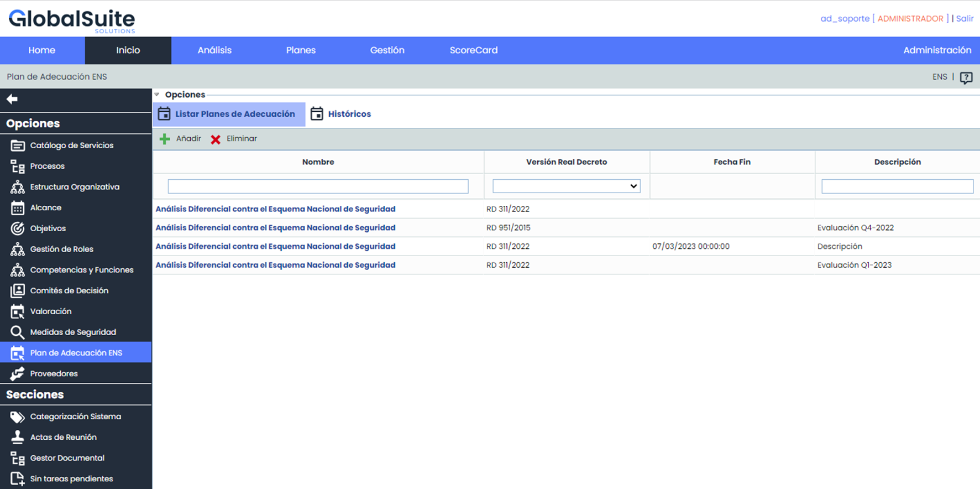This screenshot has height=489, width=980.
Task: Click the Proveedores handshake icon
Action: pyautogui.click(x=17, y=373)
